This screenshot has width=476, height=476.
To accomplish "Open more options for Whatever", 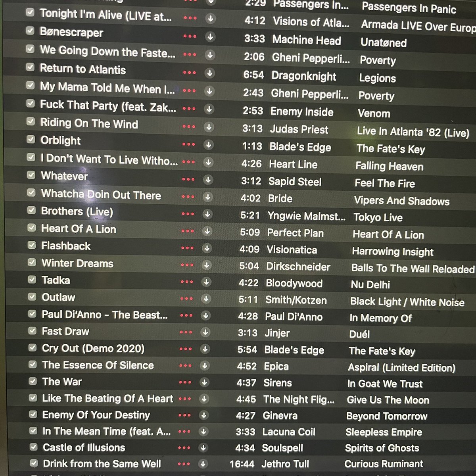I will pyautogui.click(x=188, y=180).
